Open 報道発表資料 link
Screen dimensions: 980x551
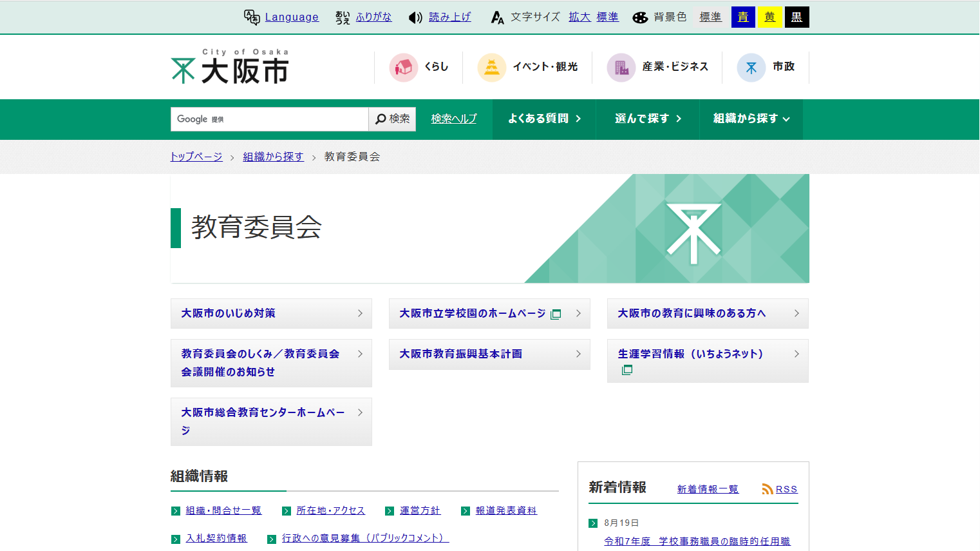[506, 510]
